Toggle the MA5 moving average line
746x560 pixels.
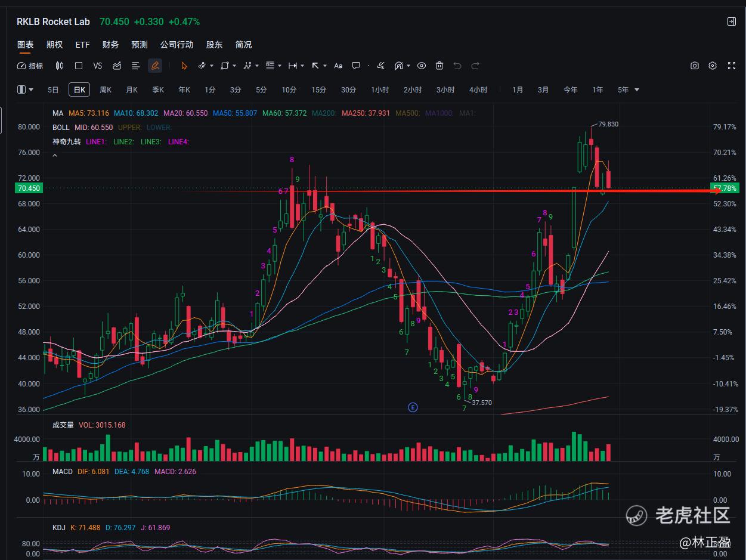(x=89, y=113)
